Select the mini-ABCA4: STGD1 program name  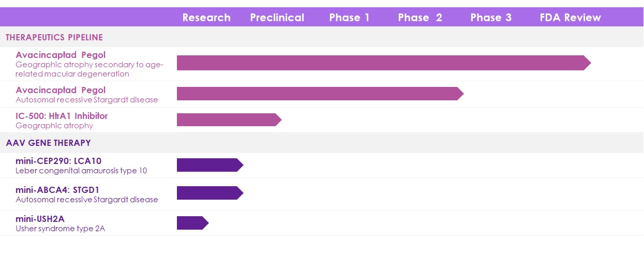[57, 190]
